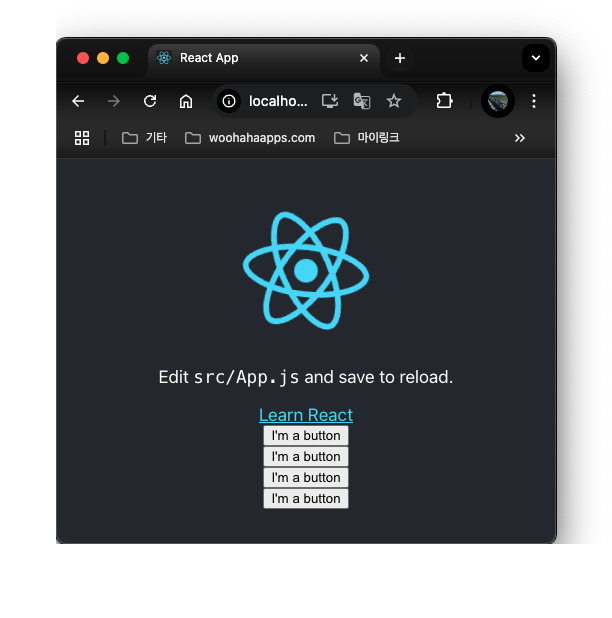Open the extensions puzzle menu
612x618 pixels.
[444, 101]
